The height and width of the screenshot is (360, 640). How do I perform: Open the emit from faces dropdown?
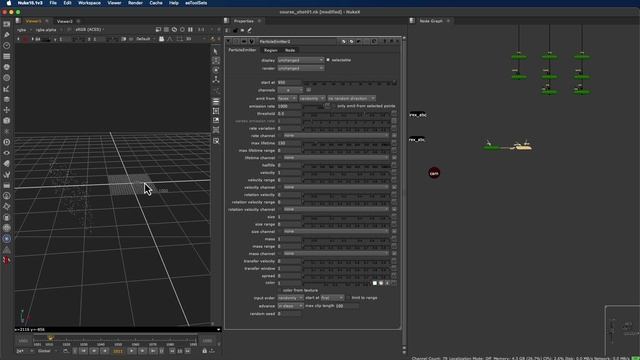[x=287, y=98]
